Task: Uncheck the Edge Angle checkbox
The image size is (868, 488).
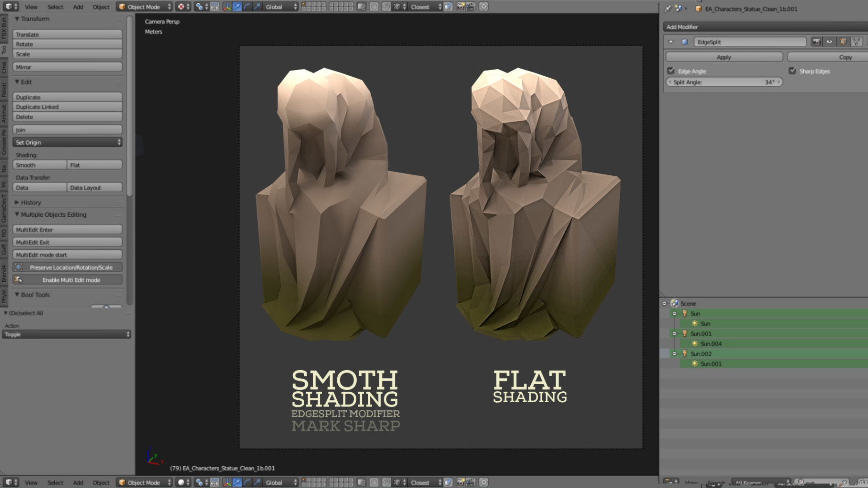Action: click(x=671, y=71)
